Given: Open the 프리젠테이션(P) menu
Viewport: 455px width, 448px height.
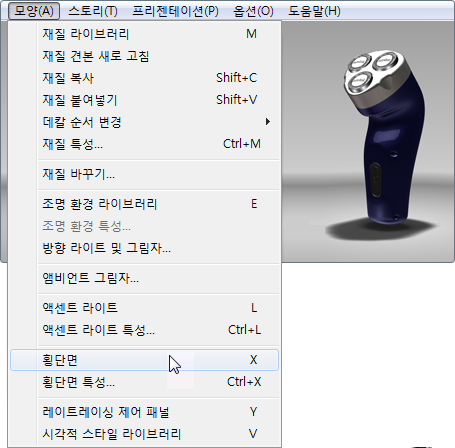Looking at the screenshot, I should pos(175,11).
